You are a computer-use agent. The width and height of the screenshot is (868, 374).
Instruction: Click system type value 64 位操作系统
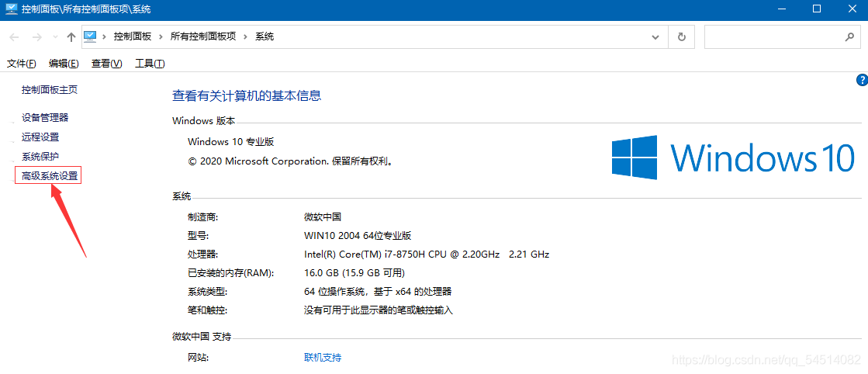coord(378,291)
